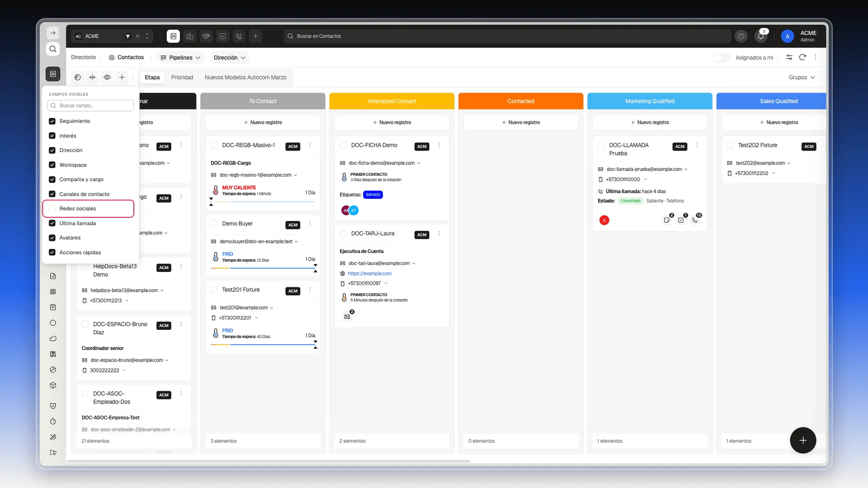Viewport: 868px width, 488px height.
Task: Click the sidebar search magnifier icon
Action: (53, 49)
